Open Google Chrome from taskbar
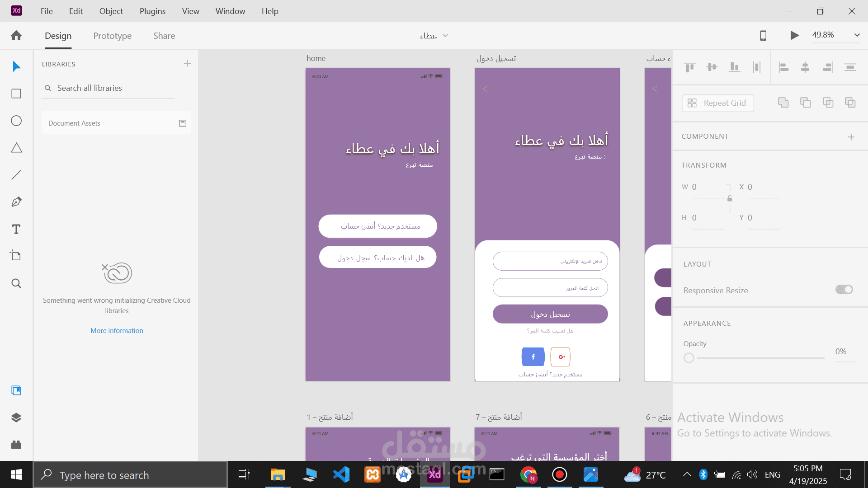Image resolution: width=868 pixels, height=488 pixels. (528, 474)
